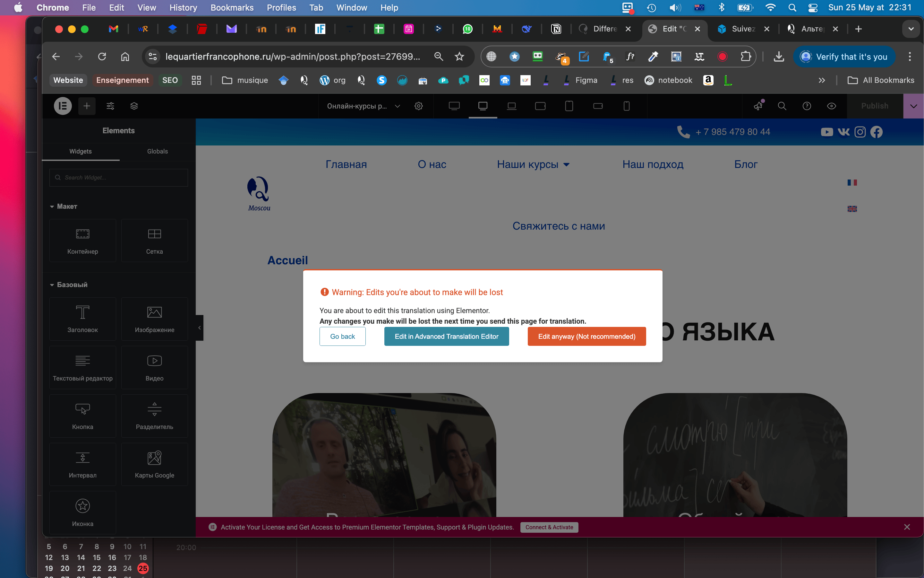The height and width of the screenshot is (578, 924).
Task: Open Elementor help question icon
Action: (x=807, y=106)
